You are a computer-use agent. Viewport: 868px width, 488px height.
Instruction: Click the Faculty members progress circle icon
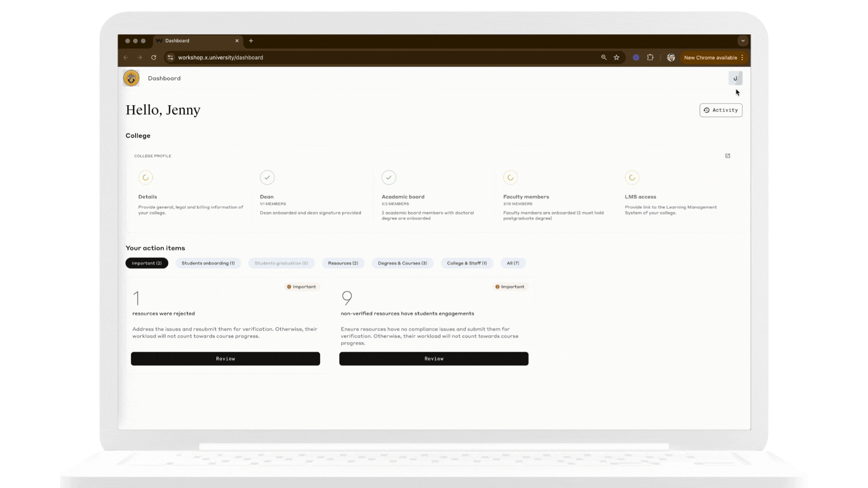coord(510,178)
